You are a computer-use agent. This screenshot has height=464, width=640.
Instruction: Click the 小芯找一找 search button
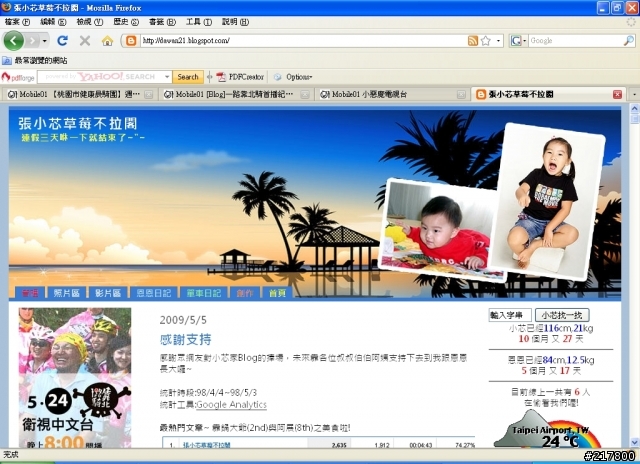click(562, 315)
